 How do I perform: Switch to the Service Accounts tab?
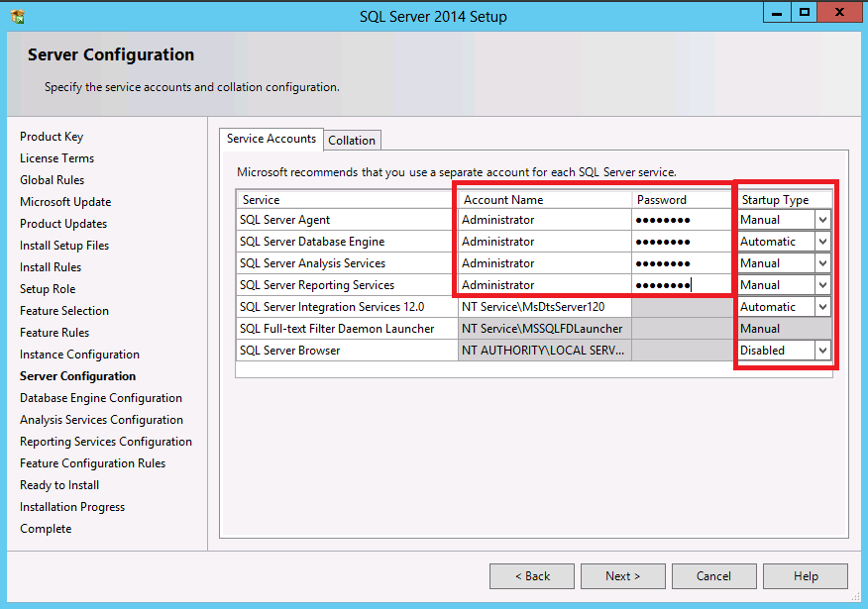tap(271, 139)
